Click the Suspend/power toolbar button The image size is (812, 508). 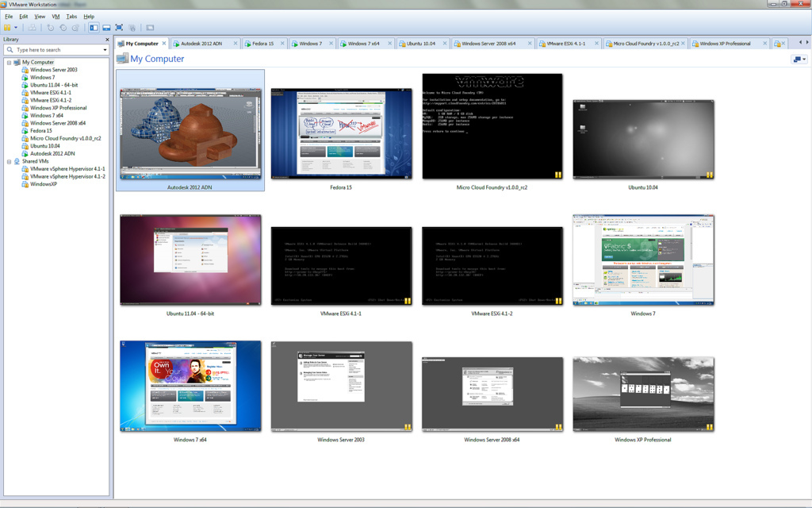(x=7, y=28)
